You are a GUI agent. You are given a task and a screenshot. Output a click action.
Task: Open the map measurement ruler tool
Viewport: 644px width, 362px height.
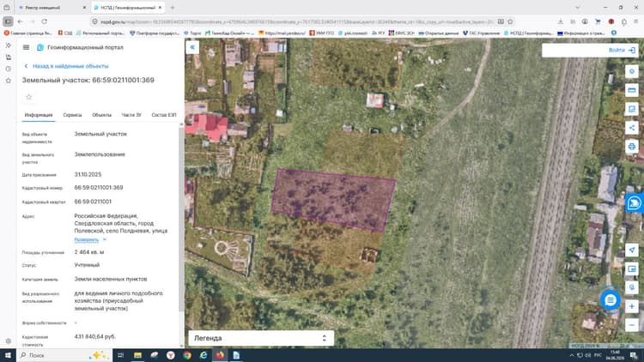pyautogui.click(x=632, y=90)
